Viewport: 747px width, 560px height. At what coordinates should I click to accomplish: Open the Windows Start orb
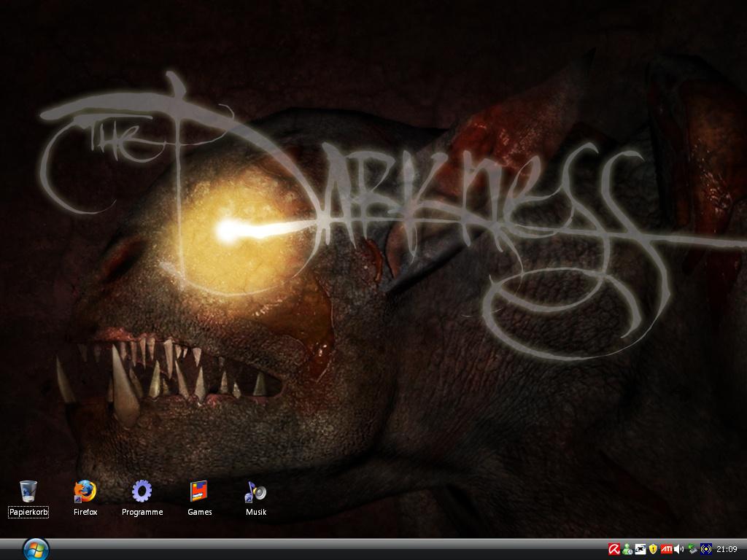coord(36,550)
